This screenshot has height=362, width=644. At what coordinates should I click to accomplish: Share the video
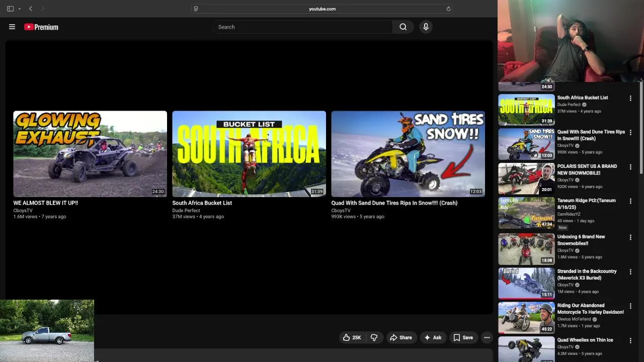pyautogui.click(x=400, y=338)
